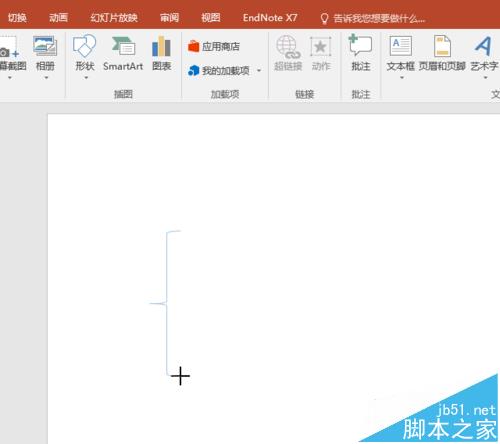
Task: Click the Tell Me search box 告诉我您想要做什么
Action: 373,18
